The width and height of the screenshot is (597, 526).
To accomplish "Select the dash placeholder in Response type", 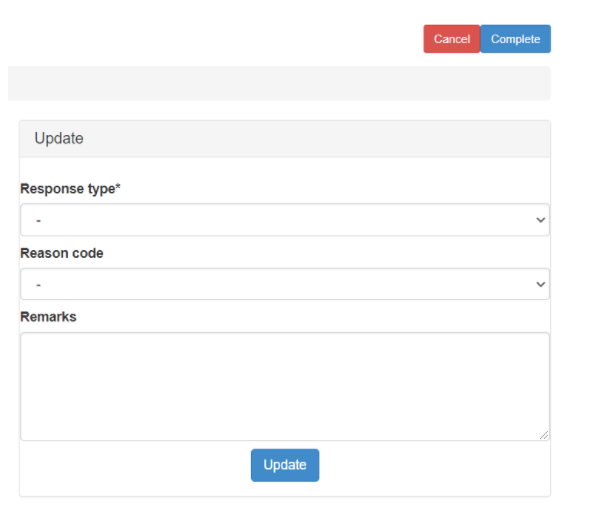I will pyautogui.click(x=38, y=220).
